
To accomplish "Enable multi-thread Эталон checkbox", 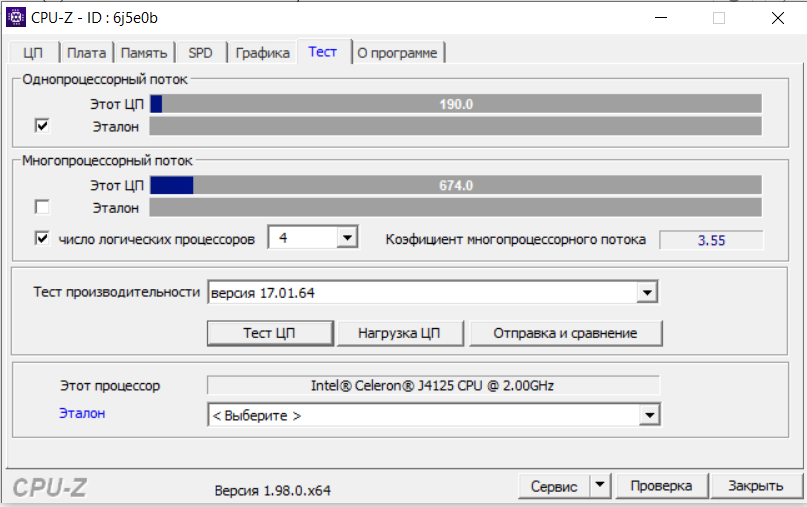I will coord(42,207).
